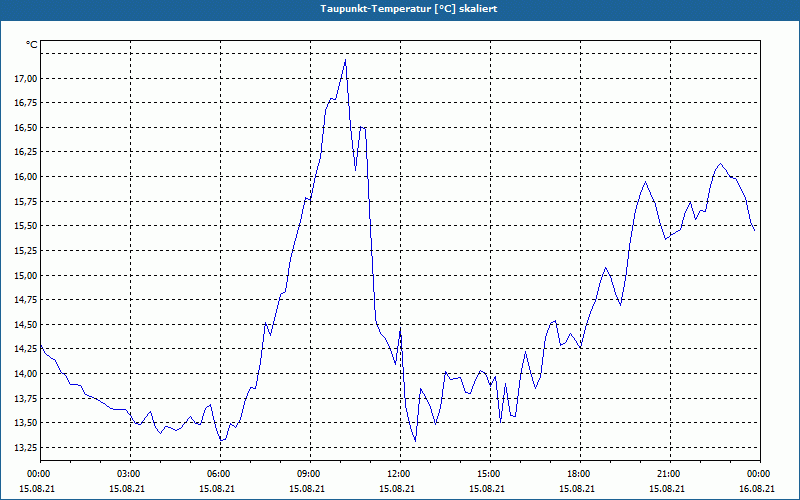800x500 pixels.
Task: Click the 16.08.21 date label
Action: pyautogui.click(x=757, y=488)
